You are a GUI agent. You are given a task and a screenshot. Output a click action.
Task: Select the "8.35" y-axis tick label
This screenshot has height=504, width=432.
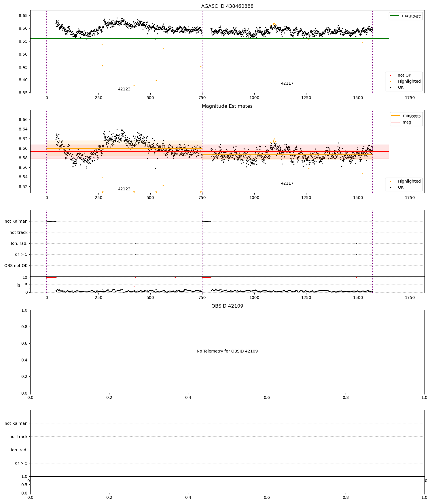pyautogui.click(x=22, y=93)
